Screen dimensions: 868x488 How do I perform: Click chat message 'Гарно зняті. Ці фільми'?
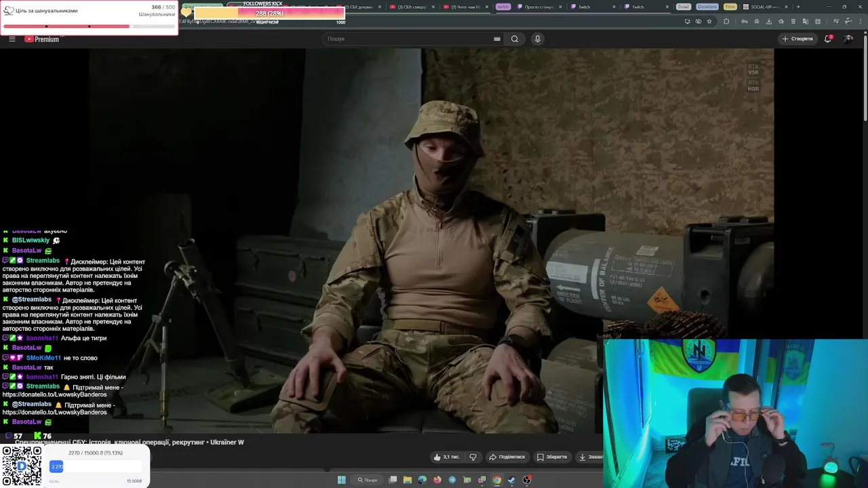93,377
